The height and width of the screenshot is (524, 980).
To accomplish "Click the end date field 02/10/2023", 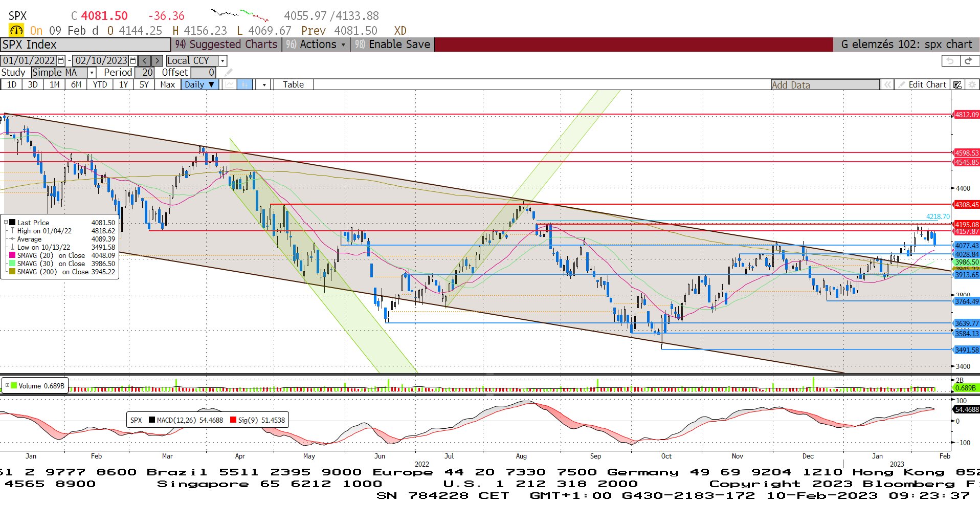I will (101, 60).
